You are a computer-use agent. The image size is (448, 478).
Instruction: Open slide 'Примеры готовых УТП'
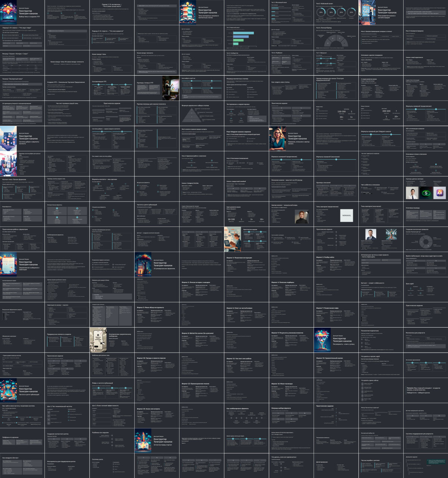(157, 88)
